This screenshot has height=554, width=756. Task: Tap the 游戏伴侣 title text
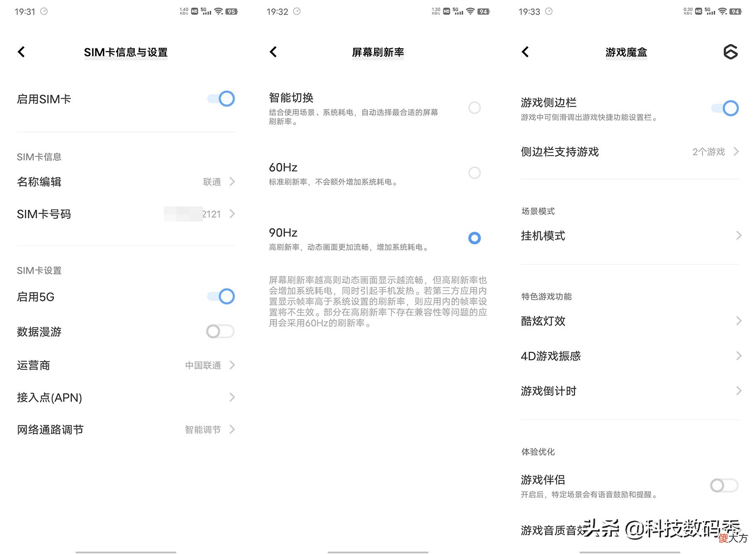pos(543,479)
